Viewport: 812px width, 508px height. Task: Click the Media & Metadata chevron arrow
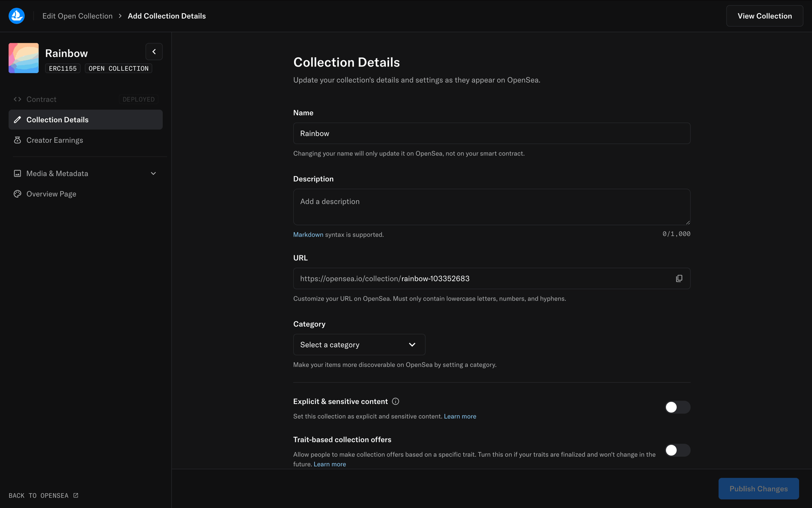[x=154, y=174]
